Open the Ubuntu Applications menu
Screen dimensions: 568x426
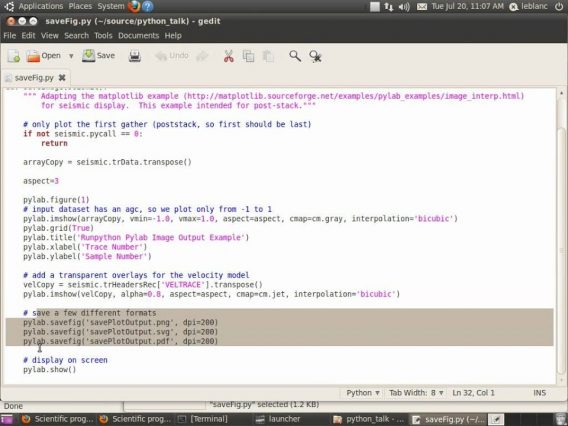click(x=41, y=6)
